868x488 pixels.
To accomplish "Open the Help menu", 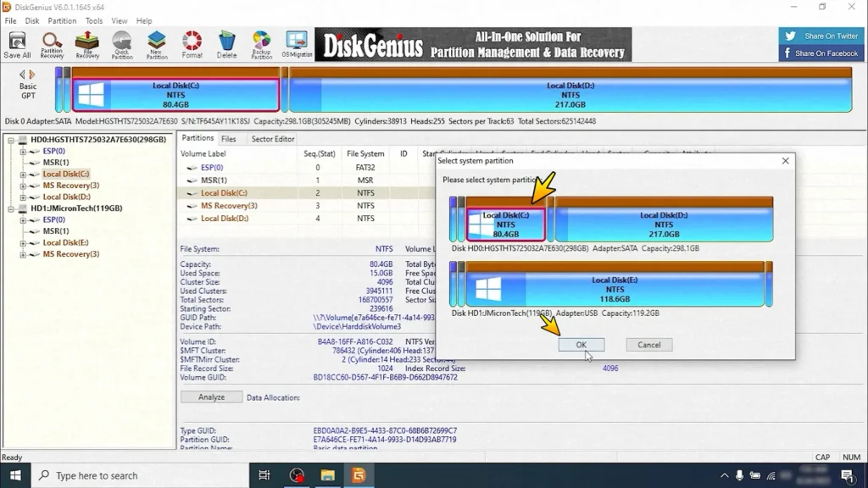I will tap(144, 20).
